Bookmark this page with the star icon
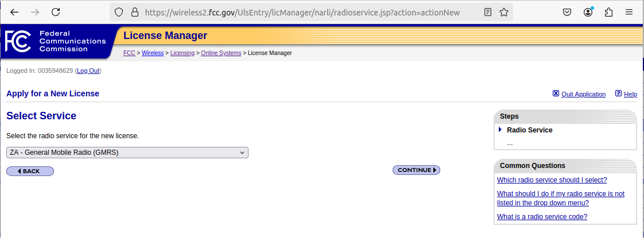This screenshot has height=238, width=644. (503, 12)
